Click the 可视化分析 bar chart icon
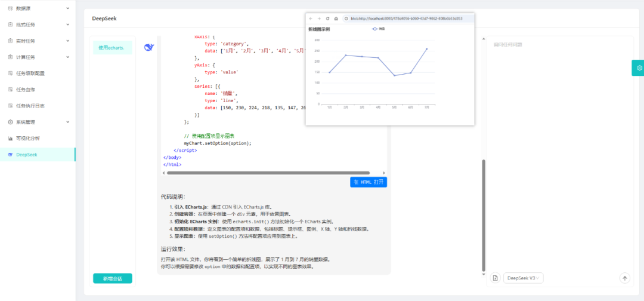Viewport: 644px width, 301px height. pyautogui.click(x=11, y=138)
